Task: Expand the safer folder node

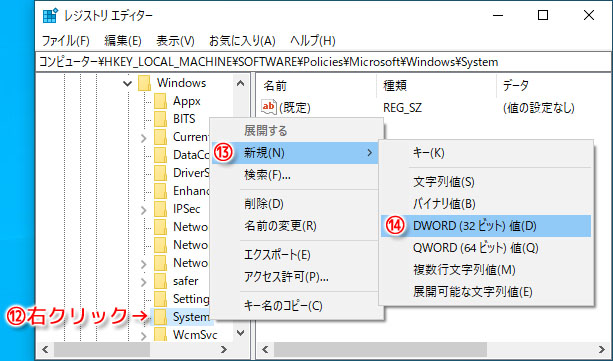Action: [x=143, y=282]
